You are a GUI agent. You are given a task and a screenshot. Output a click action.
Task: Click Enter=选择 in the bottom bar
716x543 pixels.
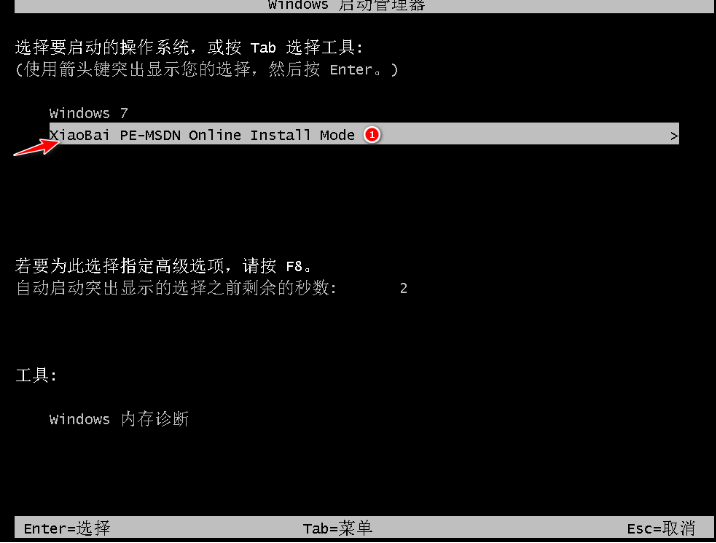point(67,528)
